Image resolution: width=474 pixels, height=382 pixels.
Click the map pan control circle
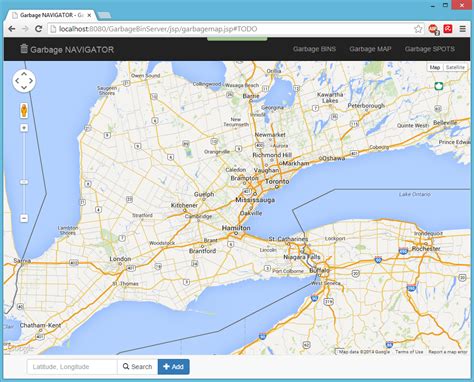(24, 81)
